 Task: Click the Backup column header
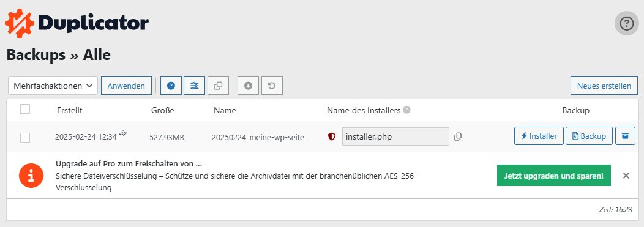coord(576,110)
